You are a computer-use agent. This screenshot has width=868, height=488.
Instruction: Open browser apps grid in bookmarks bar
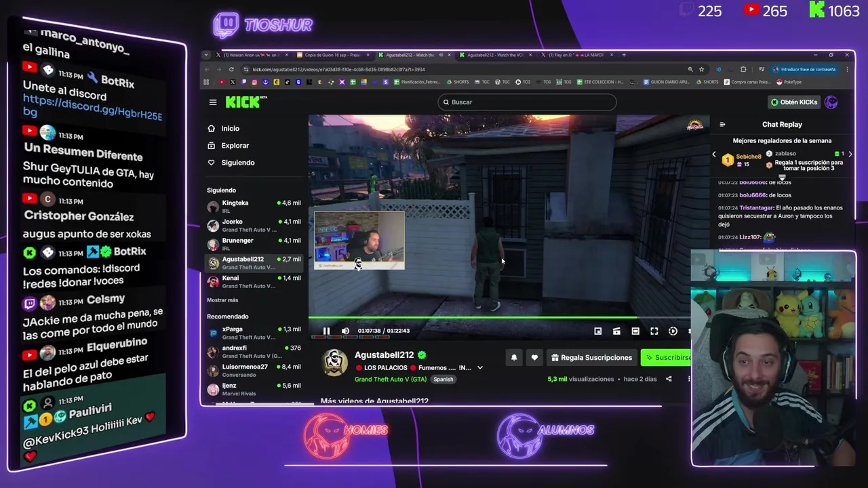pyautogui.click(x=206, y=82)
